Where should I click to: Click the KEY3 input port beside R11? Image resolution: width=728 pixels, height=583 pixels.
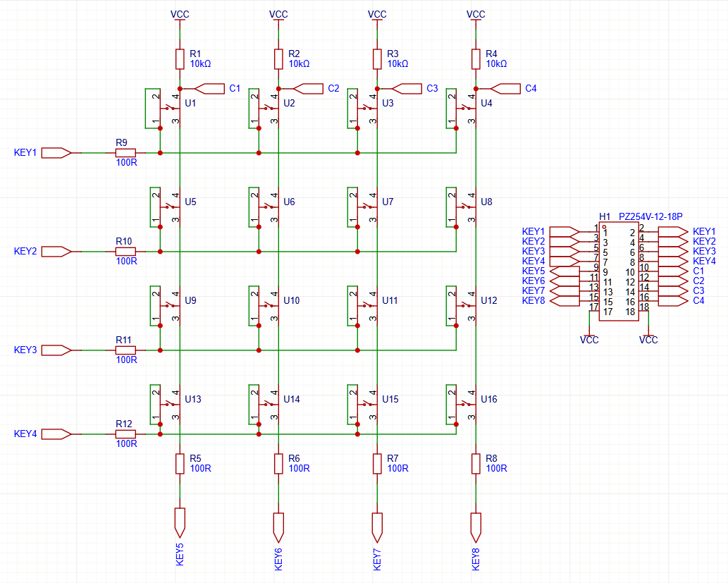point(56,350)
